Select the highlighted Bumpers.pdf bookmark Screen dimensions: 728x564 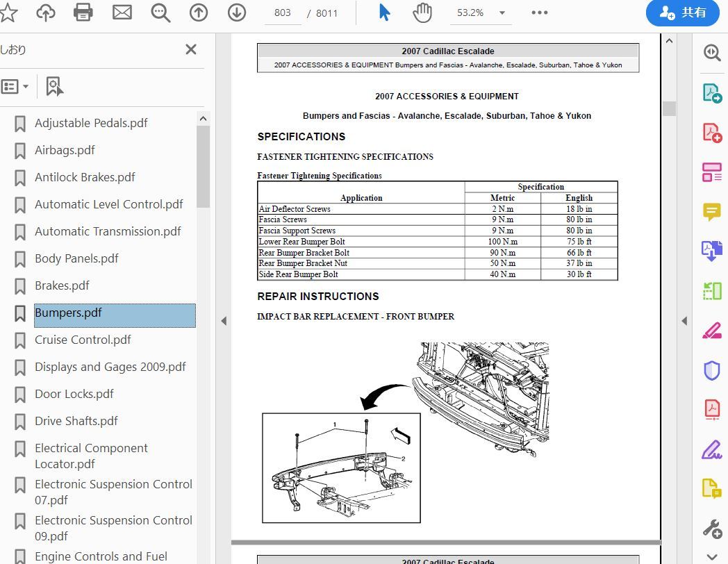(x=115, y=315)
